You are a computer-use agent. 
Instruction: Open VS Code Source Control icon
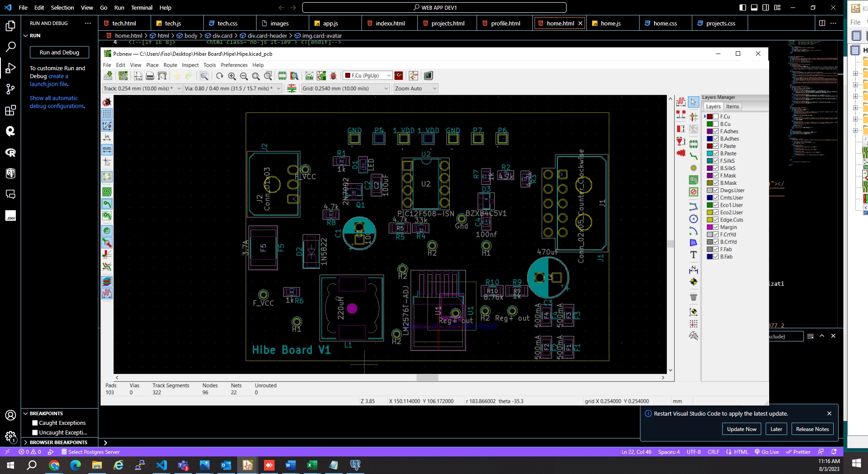[x=11, y=89]
